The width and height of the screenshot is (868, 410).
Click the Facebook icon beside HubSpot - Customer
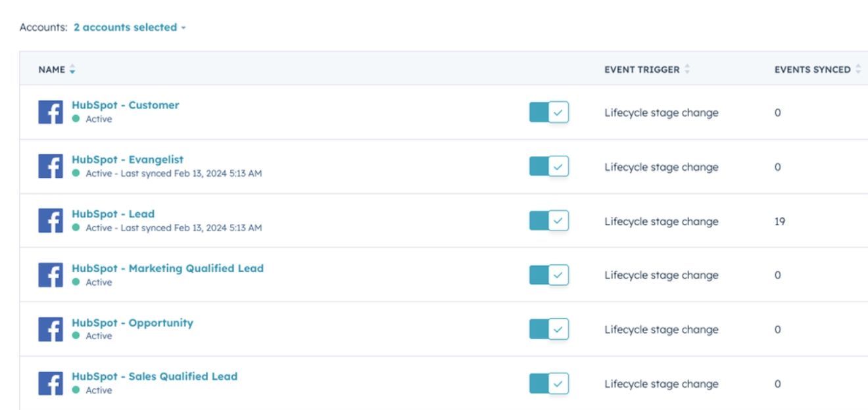[x=51, y=112]
